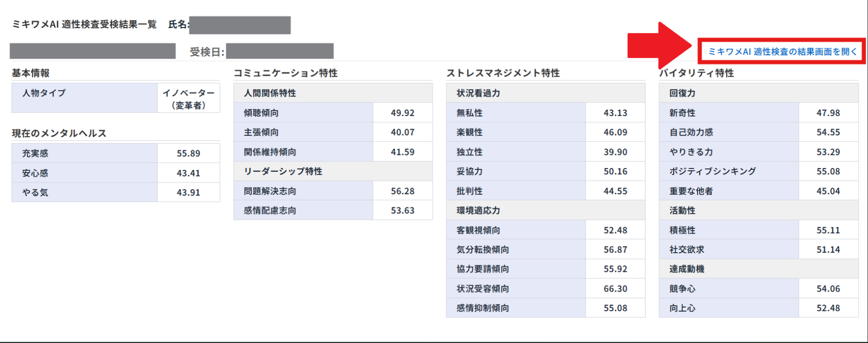Click the 人間関係特性 subsection header
Screen dimensions: 868x343
coord(270,93)
